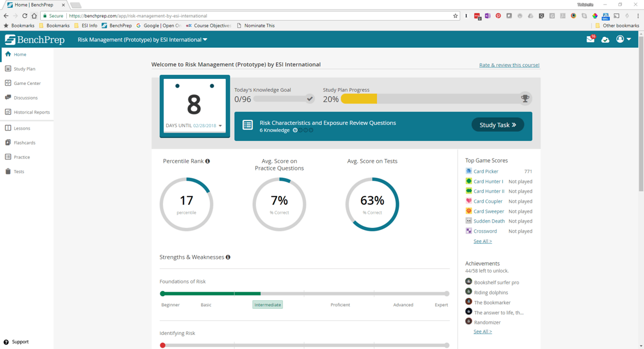Screen dimensions: 644x349
Task: Open the Chrome menu
Action: [x=638, y=16]
